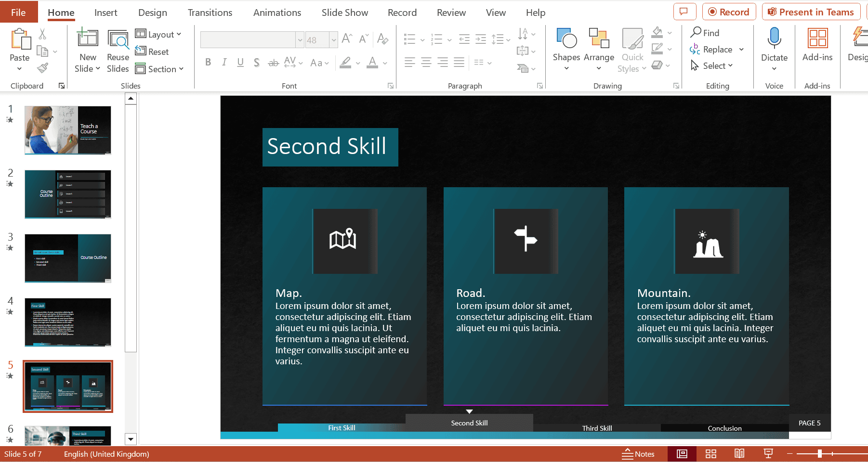
Task: Open the Review tab
Action: (x=451, y=13)
